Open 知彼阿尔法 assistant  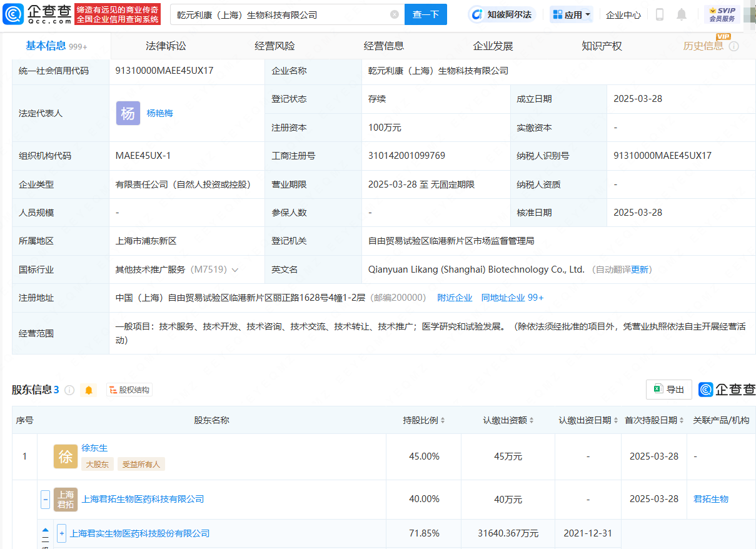pos(502,14)
